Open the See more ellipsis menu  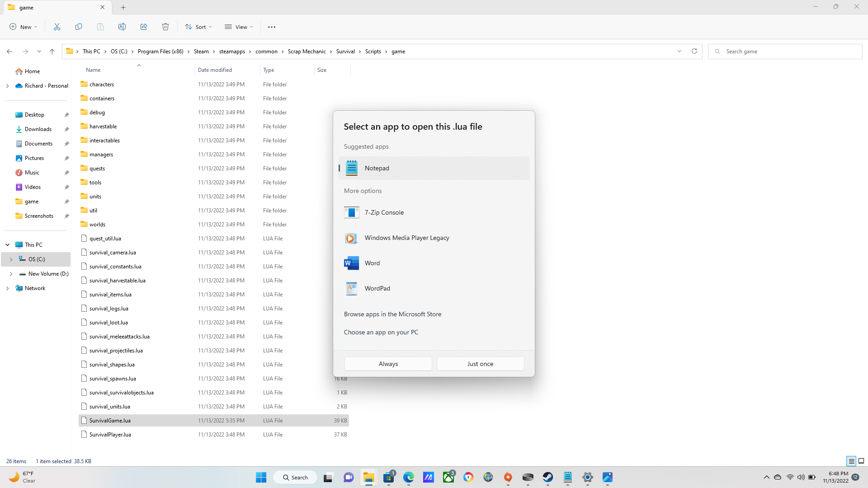click(272, 27)
